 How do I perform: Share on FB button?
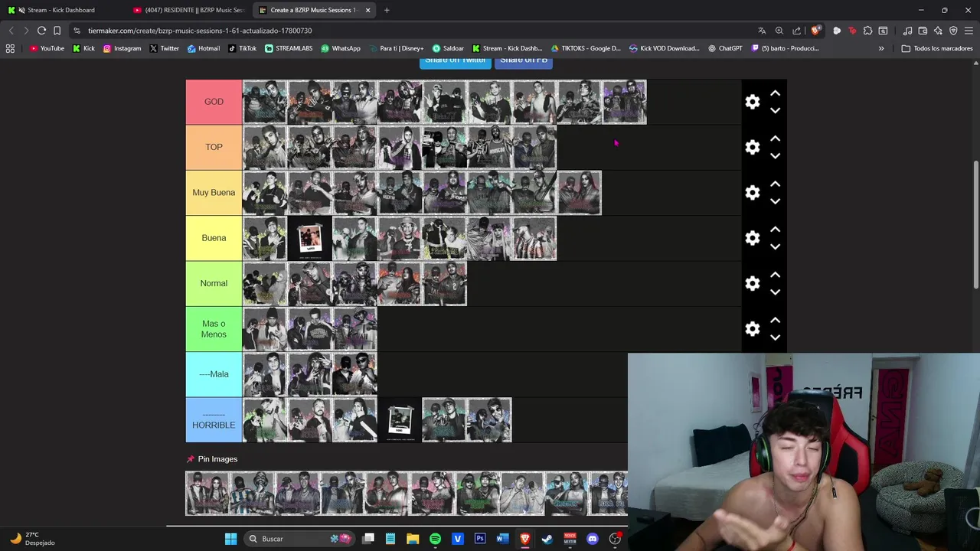coord(524,61)
